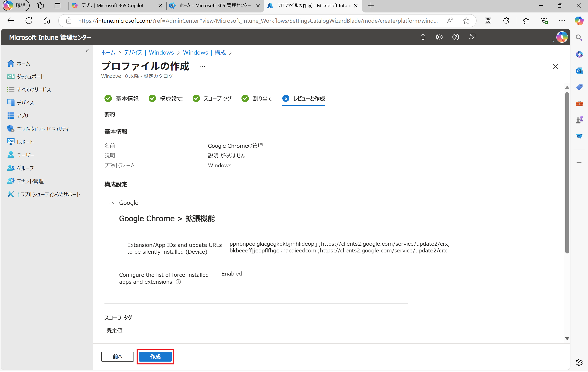Image resolution: width=588 pixels, height=372 pixels.
Task: Go to the 割り当て wizard step
Action: click(x=262, y=99)
